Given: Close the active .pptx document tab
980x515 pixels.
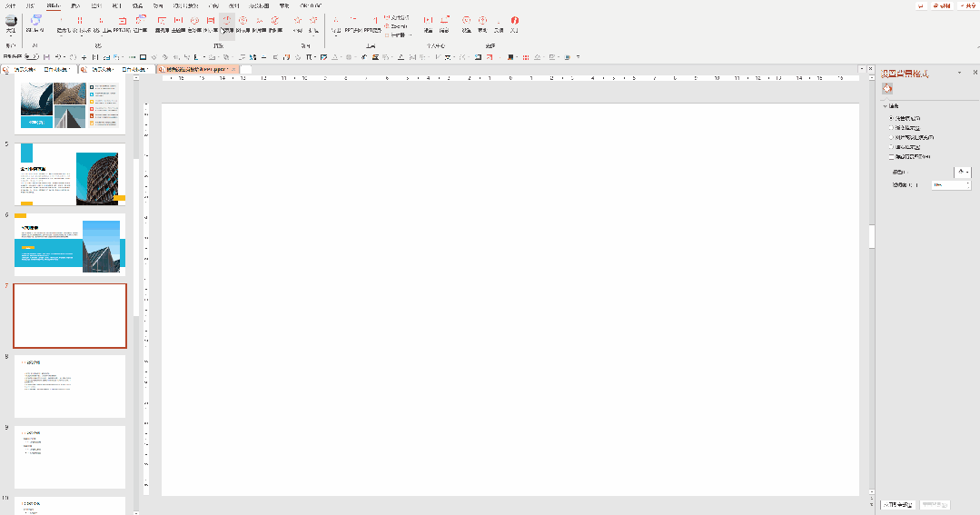Looking at the screenshot, I should [233, 69].
